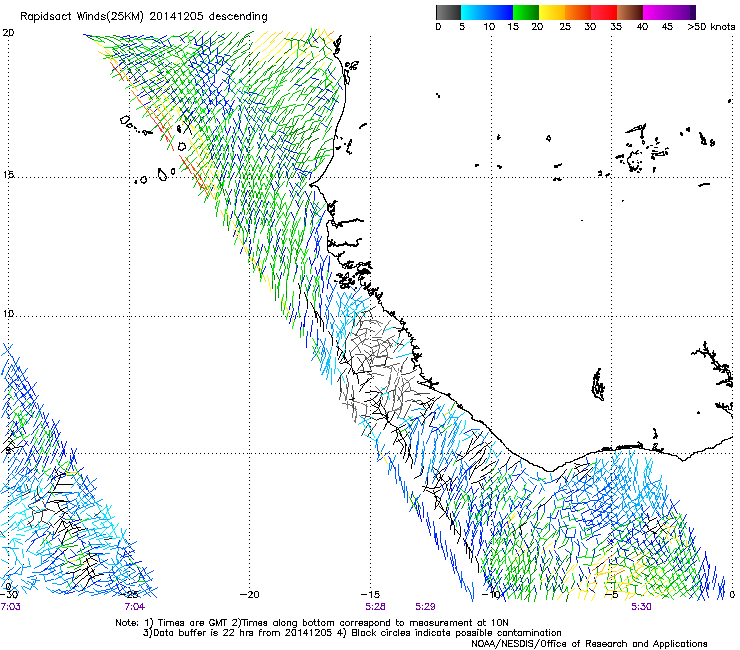Click the longitude '-30' axis label
The image size is (740, 650).
pyautogui.click(x=9, y=595)
